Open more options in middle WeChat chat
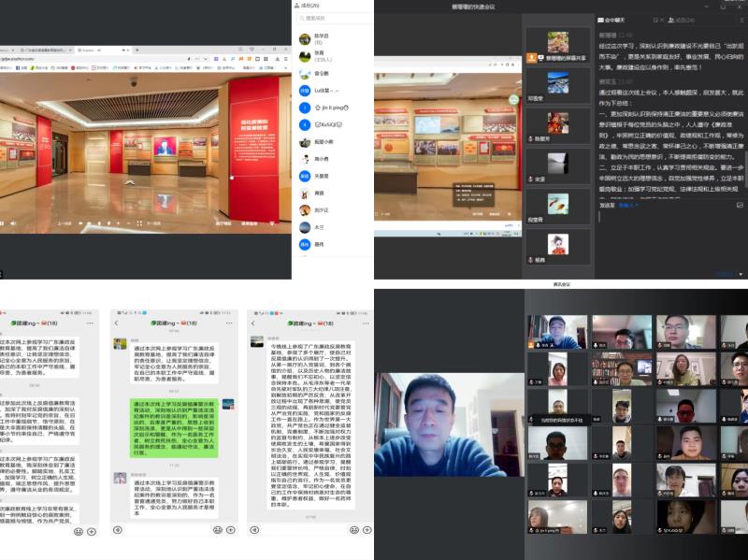 [229, 323]
